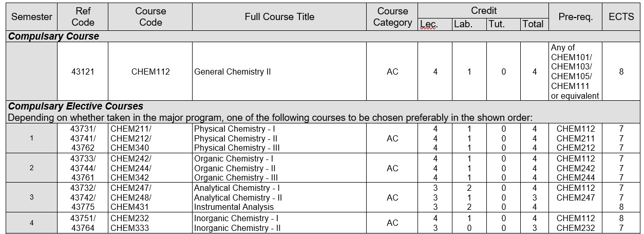Click the Semester column header

pos(32,16)
